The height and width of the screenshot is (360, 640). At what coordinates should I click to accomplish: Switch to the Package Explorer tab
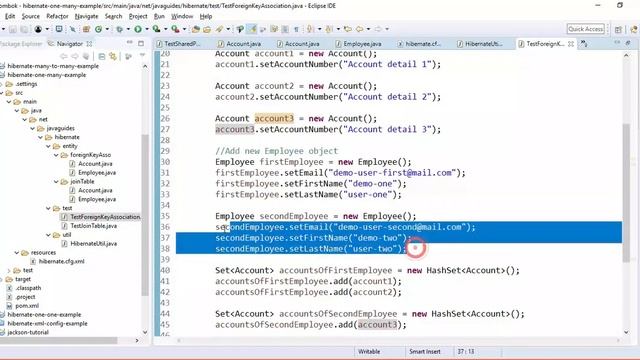tap(21, 44)
